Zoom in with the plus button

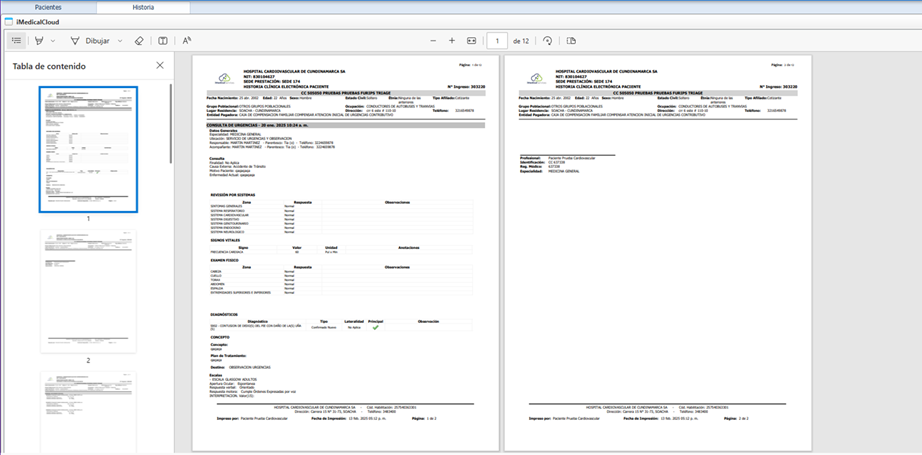click(x=452, y=41)
